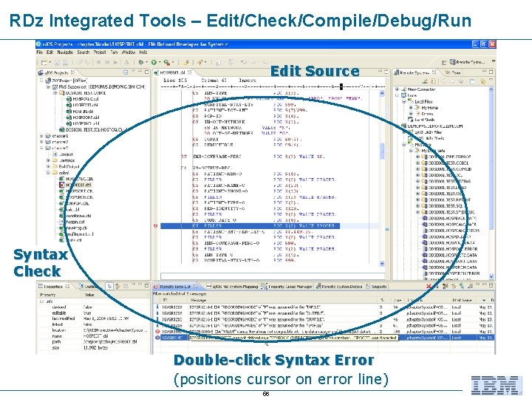
Task: Expand the New Connection node
Action: 397,89
